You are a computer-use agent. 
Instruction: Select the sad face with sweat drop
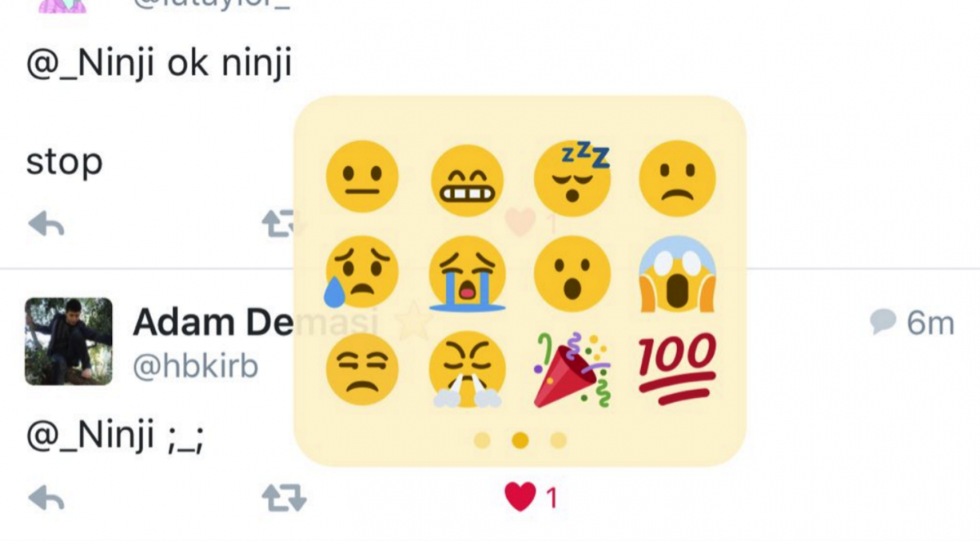click(362, 273)
